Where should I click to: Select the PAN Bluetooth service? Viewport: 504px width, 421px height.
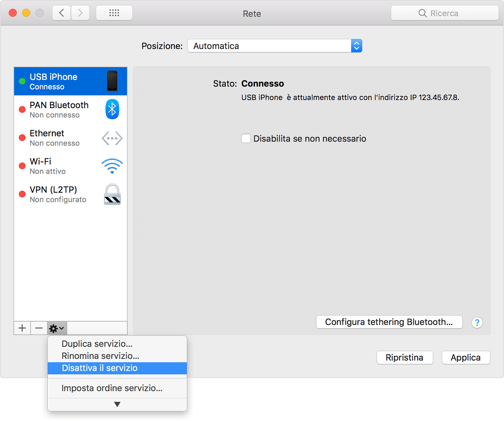click(x=70, y=110)
